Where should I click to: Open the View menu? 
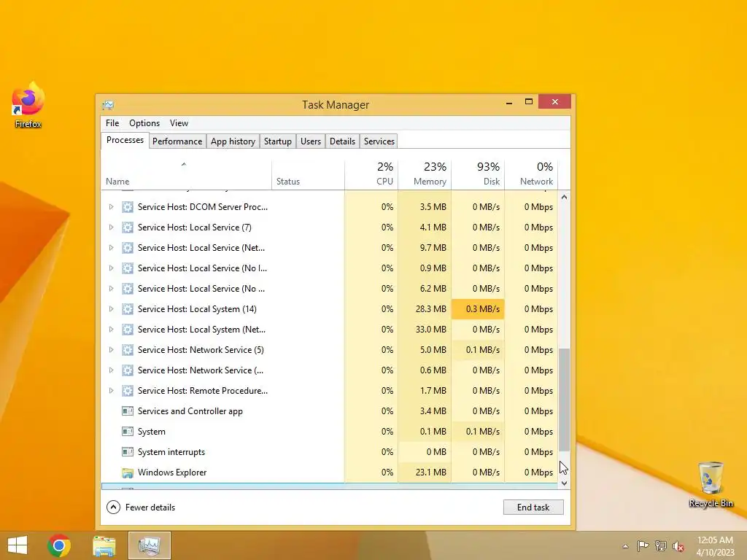click(179, 123)
